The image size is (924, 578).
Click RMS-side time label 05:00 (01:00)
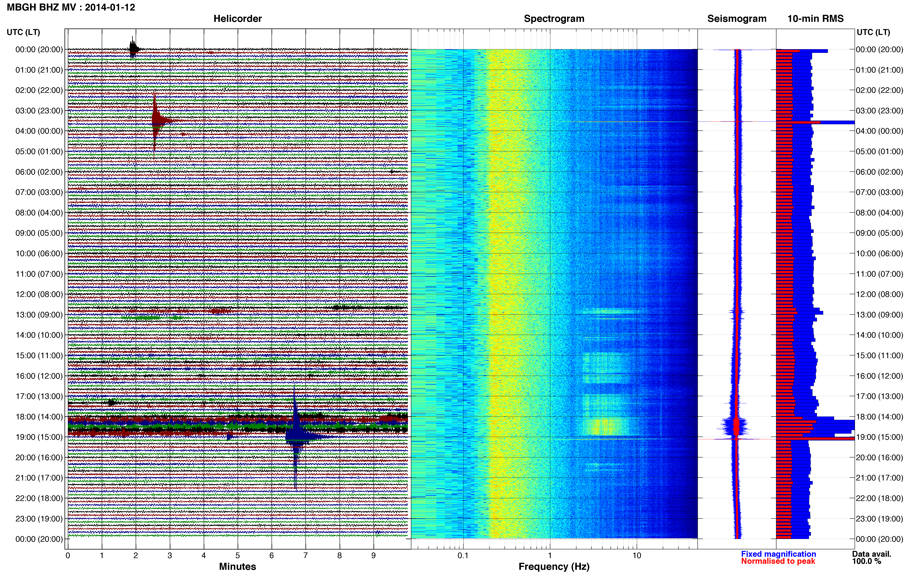pos(879,151)
